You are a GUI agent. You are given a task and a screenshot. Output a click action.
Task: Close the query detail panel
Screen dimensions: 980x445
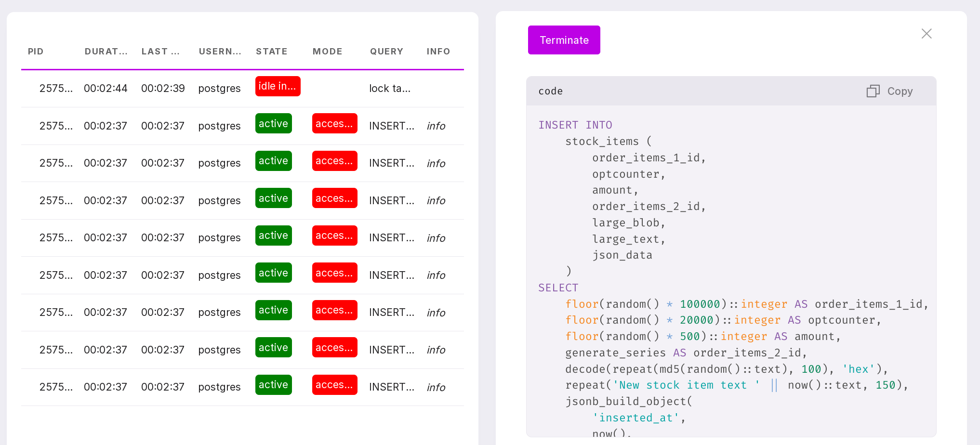point(926,34)
